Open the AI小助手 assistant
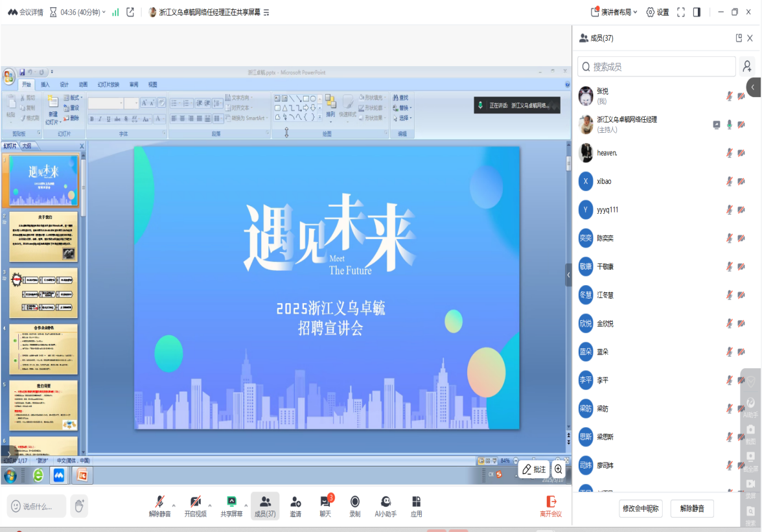The image size is (762, 532). (386, 506)
